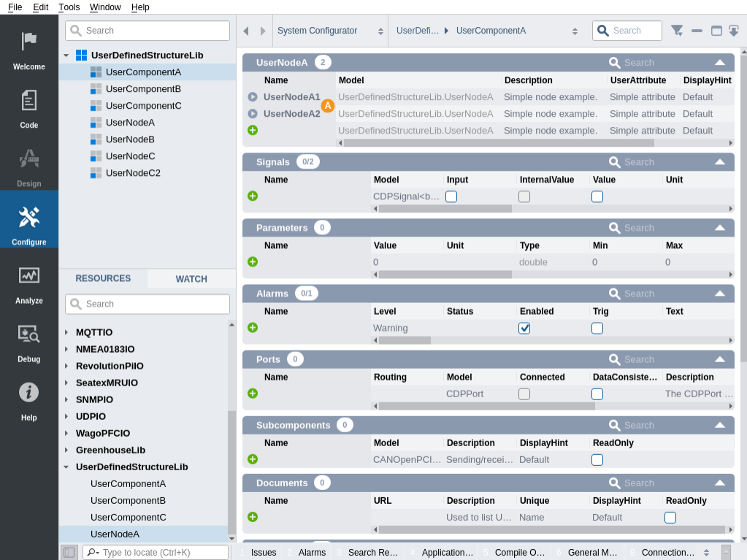
Task: Click green plus icon in Signals section
Action: click(x=253, y=196)
